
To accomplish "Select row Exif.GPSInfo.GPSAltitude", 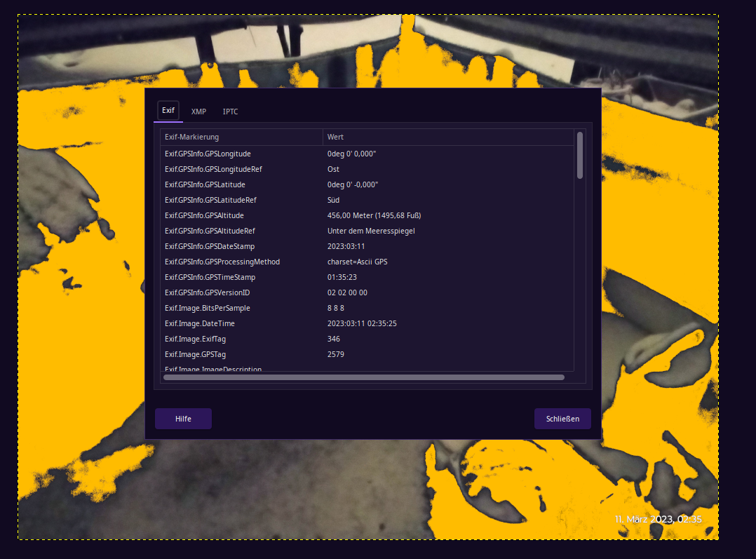I will pyautogui.click(x=367, y=215).
